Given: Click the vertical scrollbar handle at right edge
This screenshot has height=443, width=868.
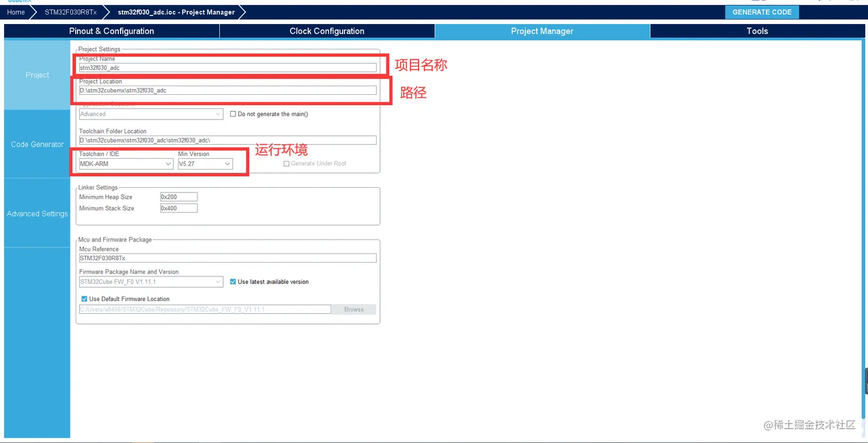Looking at the screenshot, I should point(866,380).
